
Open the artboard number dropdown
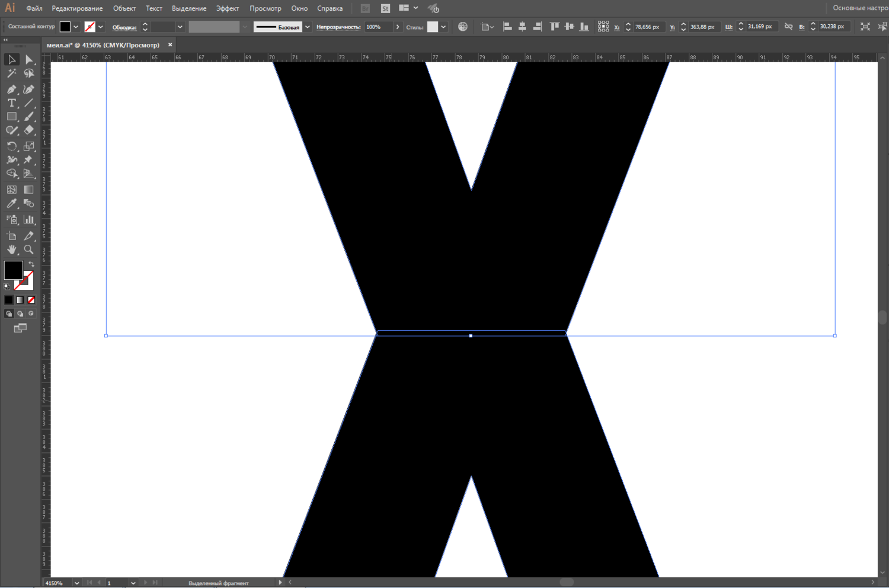[x=133, y=583]
